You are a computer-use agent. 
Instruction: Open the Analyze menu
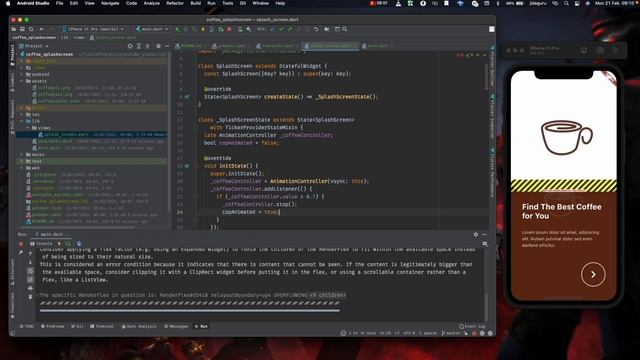tap(151, 3)
